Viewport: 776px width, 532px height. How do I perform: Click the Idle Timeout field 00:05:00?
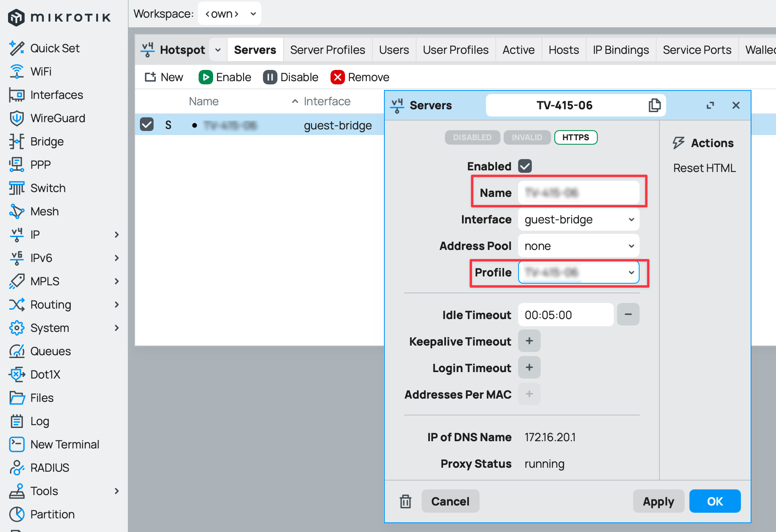coord(566,315)
